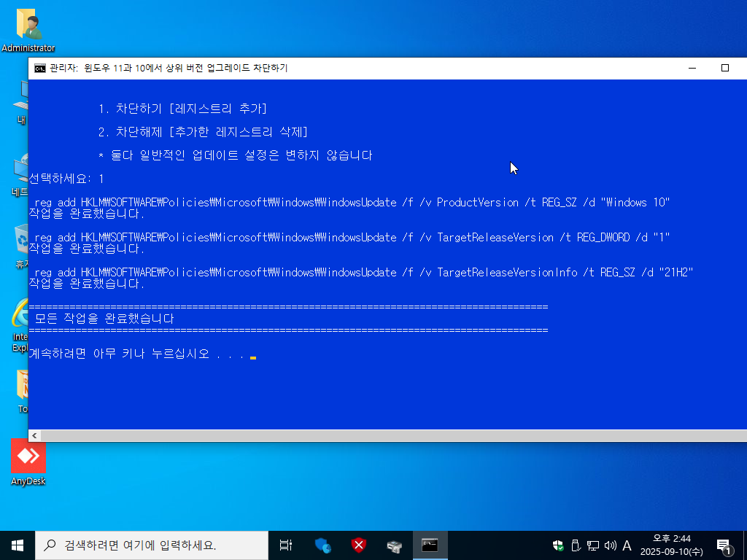Click the reg add line with ProductVersion

pyautogui.click(x=352, y=203)
